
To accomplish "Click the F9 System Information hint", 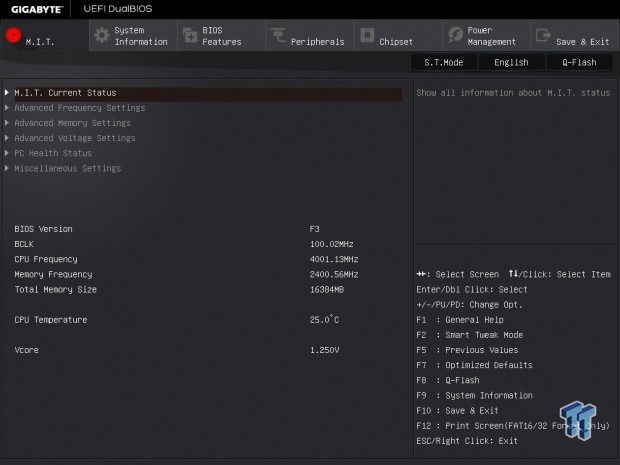I will coord(474,395).
